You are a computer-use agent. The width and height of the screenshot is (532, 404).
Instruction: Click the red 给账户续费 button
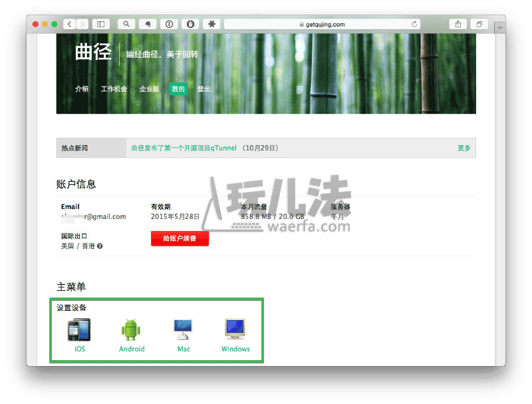pyautogui.click(x=180, y=238)
